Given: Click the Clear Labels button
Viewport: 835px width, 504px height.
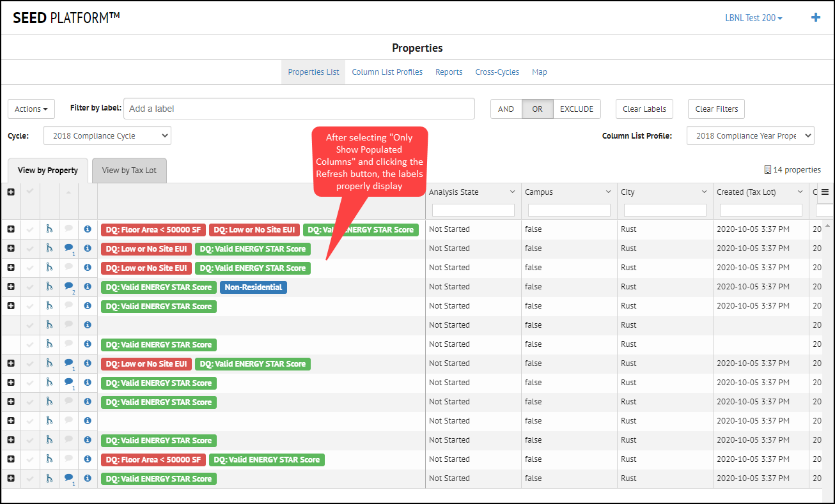Looking at the screenshot, I should (x=644, y=109).
